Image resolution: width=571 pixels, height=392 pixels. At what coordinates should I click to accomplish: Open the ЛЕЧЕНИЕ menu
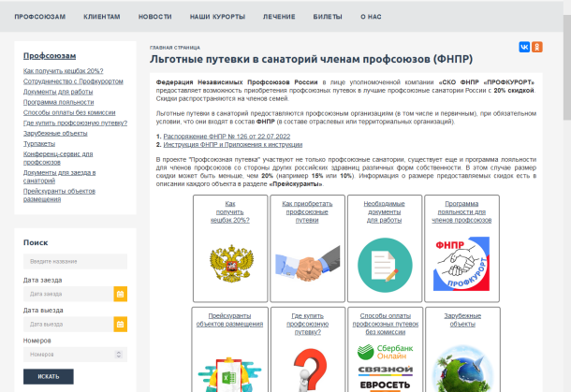(x=279, y=17)
